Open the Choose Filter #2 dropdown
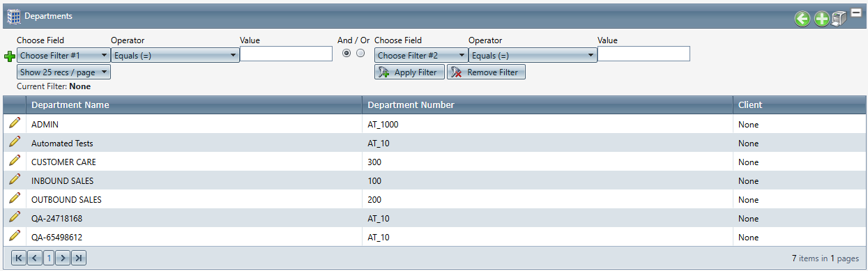 point(421,55)
